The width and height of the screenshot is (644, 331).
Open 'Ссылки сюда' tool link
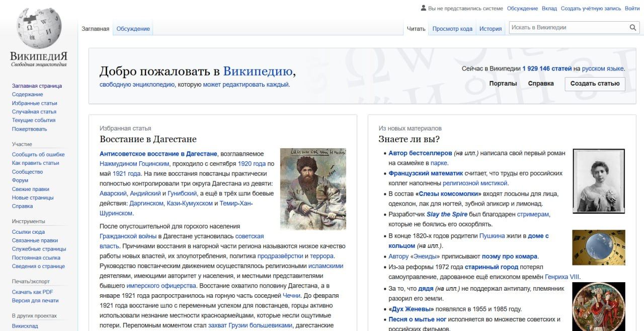click(x=29, y=232)
